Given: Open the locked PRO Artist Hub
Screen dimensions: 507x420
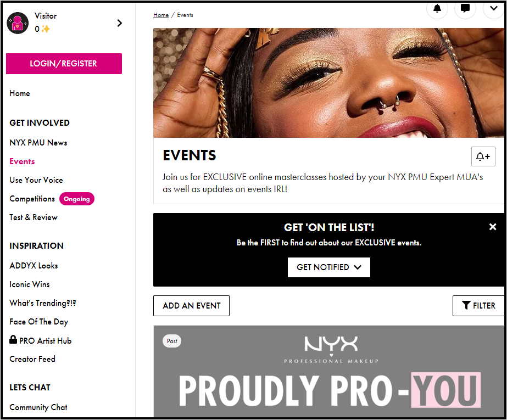Looking at the screenshot, I should tap(41, 340).
